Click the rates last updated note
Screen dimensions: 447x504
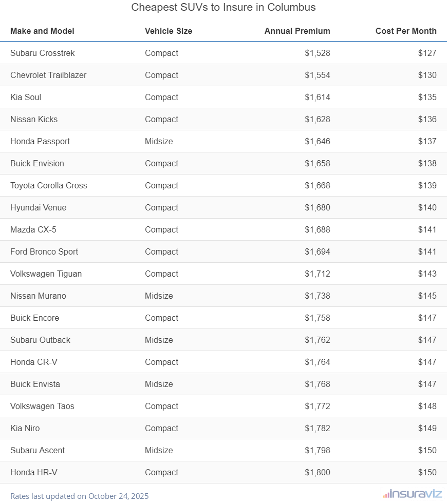(x=79, y=496)
